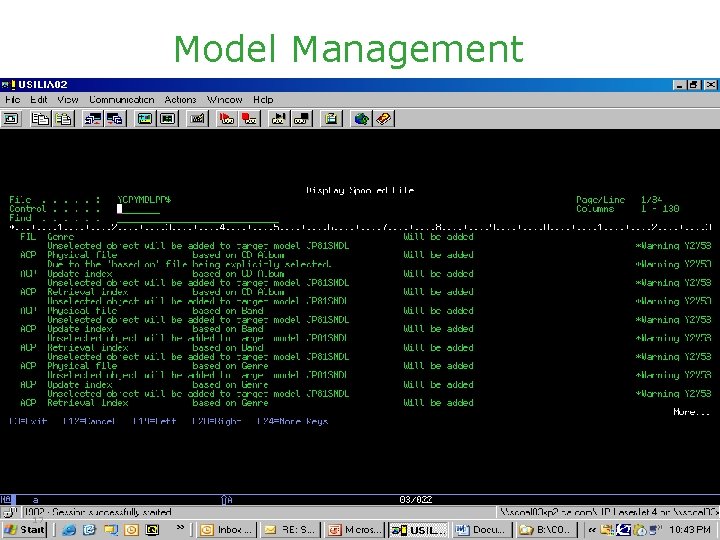Click the 'Display Spooled File' screen title
This screenshot has width=720, height=540.
tap(360, 190)
